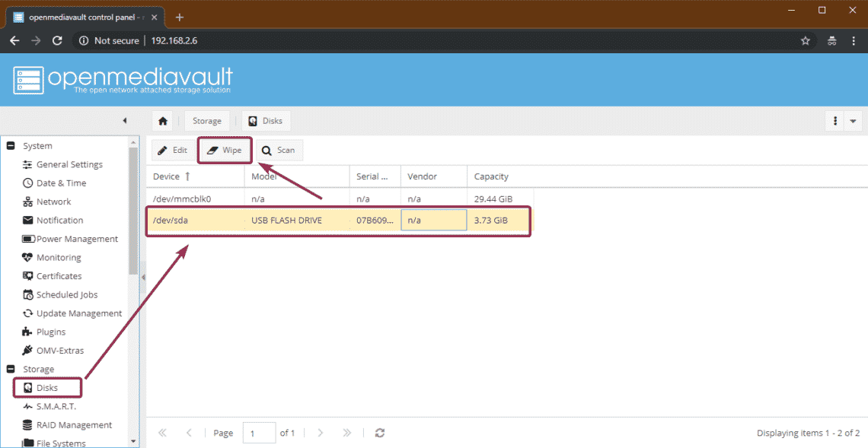Open a new browser tab

pos(180,17)
